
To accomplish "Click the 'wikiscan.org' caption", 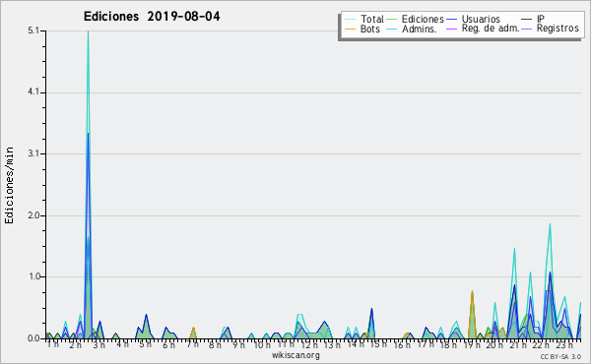I will (295, 355).
